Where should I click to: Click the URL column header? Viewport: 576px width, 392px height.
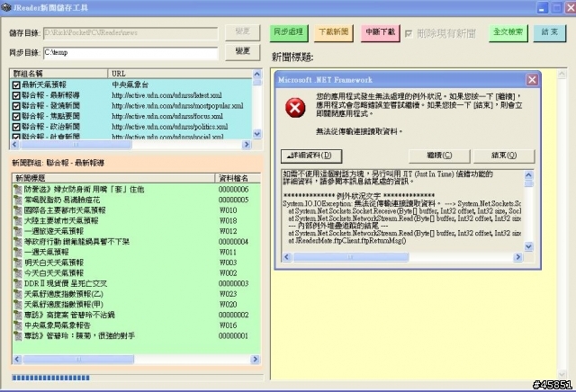pyautogui.click(x=180, y=74)
